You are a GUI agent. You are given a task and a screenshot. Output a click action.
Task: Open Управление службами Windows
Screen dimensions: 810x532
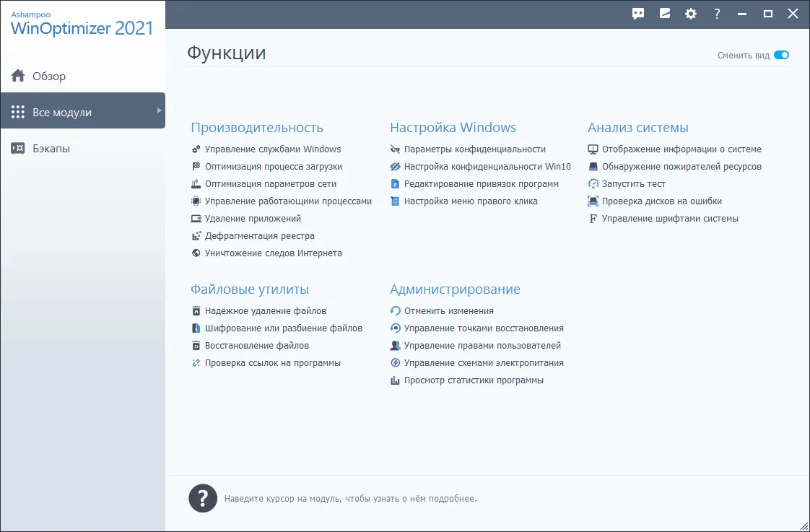tap(273, 149)
